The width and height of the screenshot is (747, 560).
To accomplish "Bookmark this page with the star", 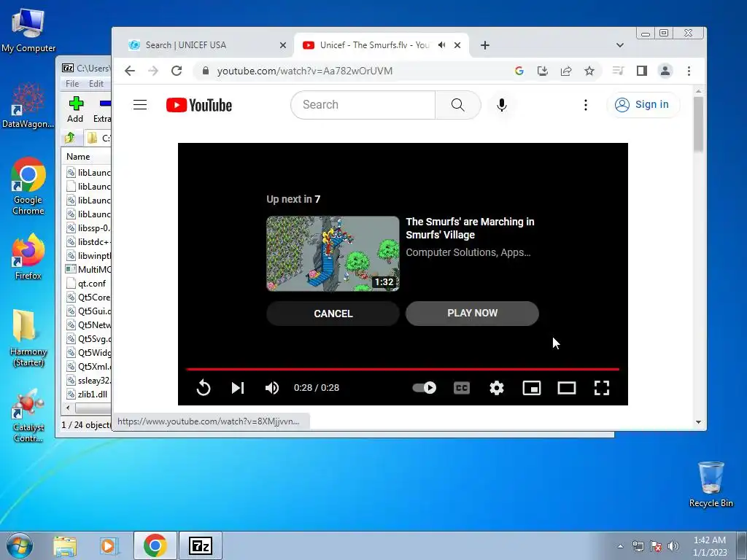I will click(589, 71).
